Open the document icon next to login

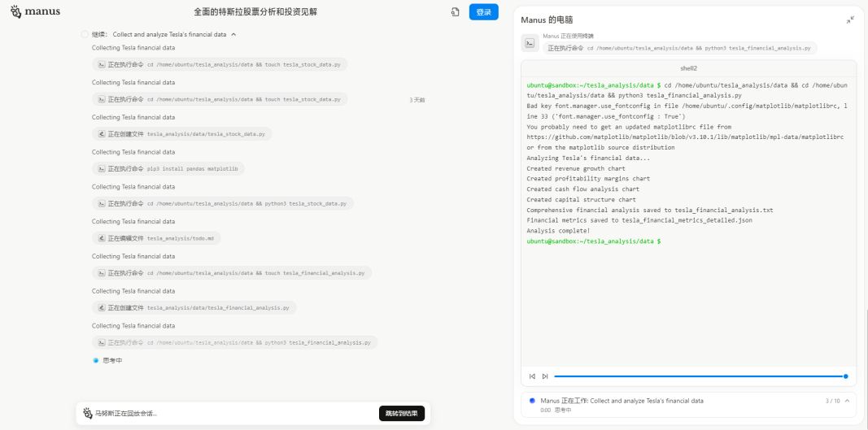pyautogui.click(x=455, y=12)
